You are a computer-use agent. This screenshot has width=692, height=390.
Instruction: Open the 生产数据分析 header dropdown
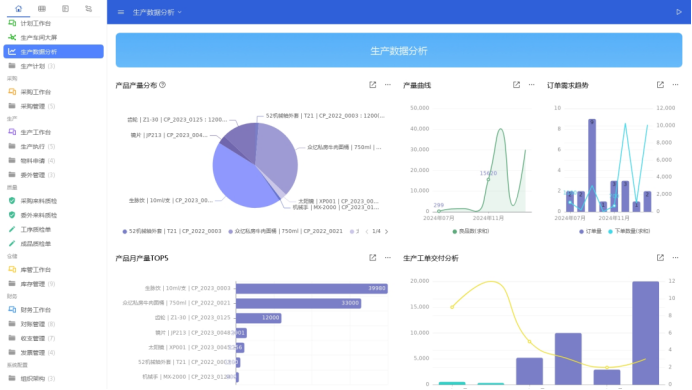[157, 12]
